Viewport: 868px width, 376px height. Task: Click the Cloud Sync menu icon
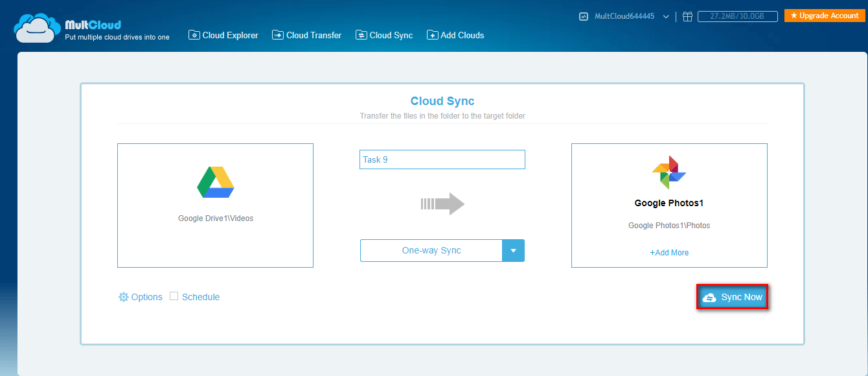click(x=361, y=35)
